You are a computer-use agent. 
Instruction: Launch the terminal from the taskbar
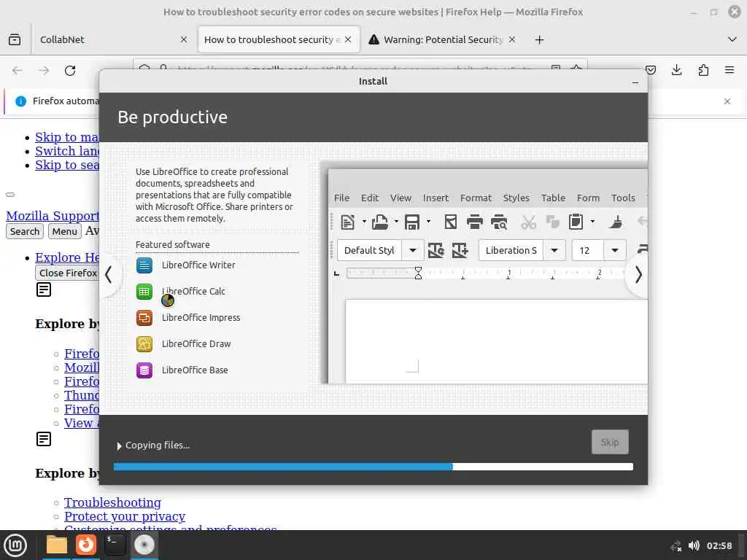pos(115,545)
